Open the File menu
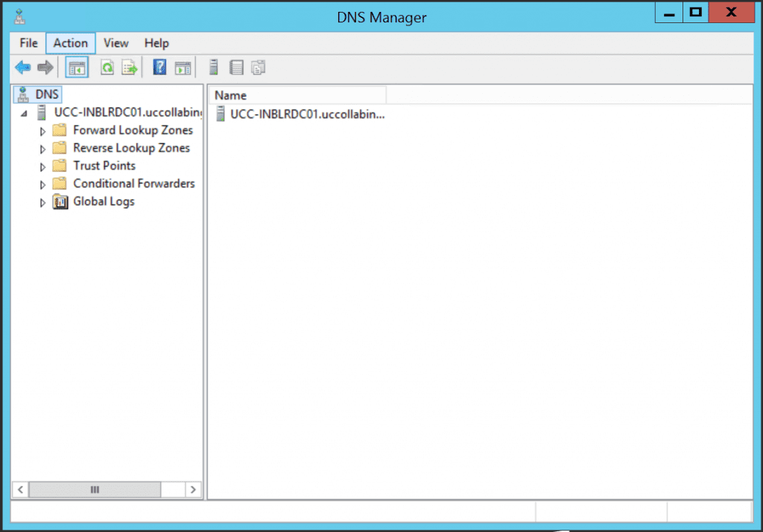The width and height of the screenshot is (763, 532). (x=28, y=42)
